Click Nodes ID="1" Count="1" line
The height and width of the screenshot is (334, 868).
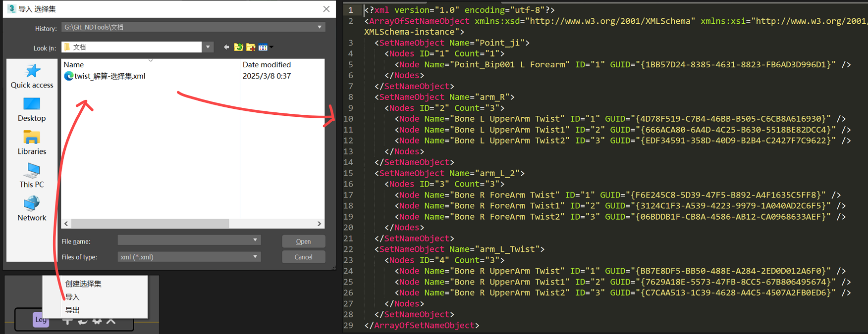(x=444, y=54)
